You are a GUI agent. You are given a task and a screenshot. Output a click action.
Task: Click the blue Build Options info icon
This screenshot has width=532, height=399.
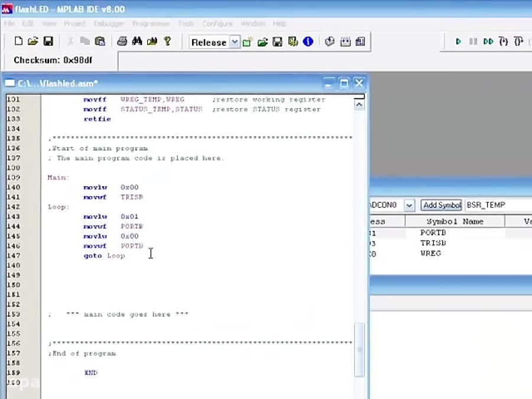(308, 42)
